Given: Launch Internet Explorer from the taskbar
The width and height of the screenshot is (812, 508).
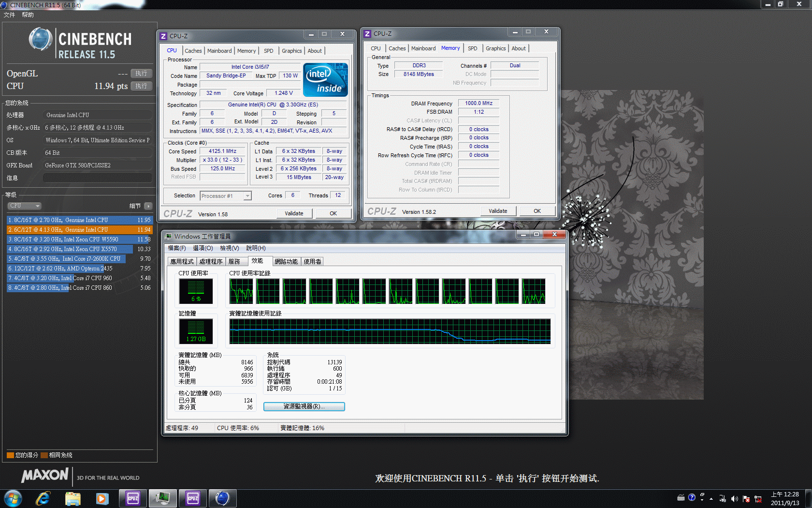Looking at the screenshot, I should point(43,498).
